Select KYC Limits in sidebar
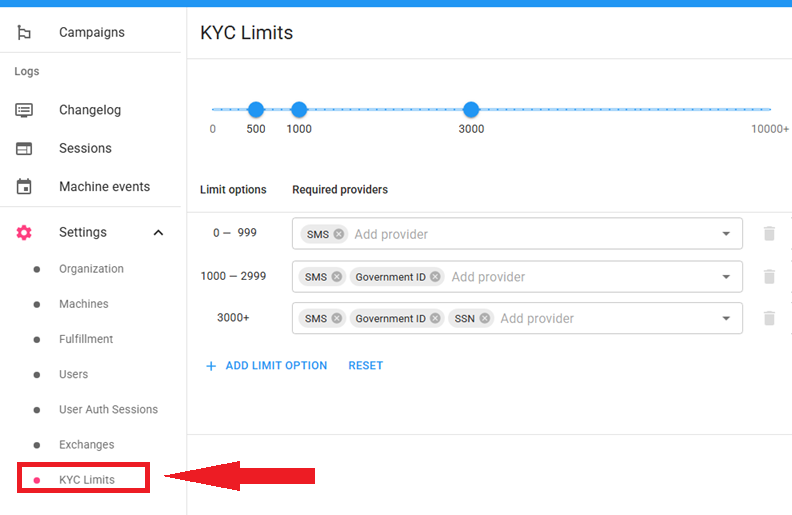The width and height of the screenshot is (792, 515). (x=87, y=480)
